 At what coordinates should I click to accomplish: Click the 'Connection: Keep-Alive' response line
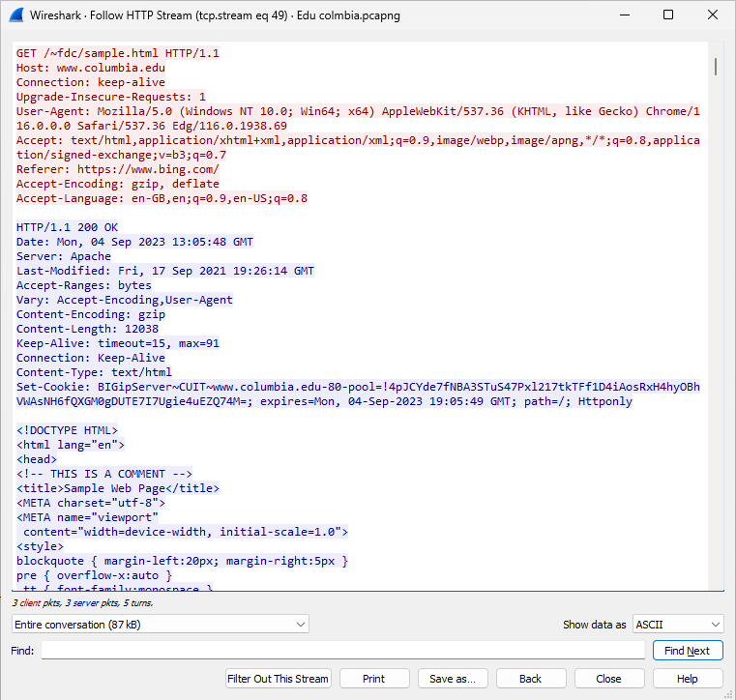click(91, 359)
